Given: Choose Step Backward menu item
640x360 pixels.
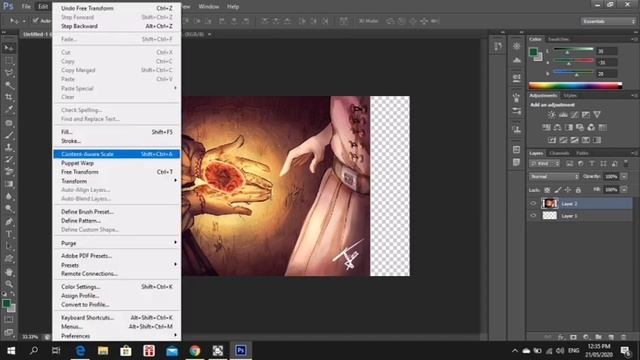Looking at the screenshot, I should tap(117, 26).
